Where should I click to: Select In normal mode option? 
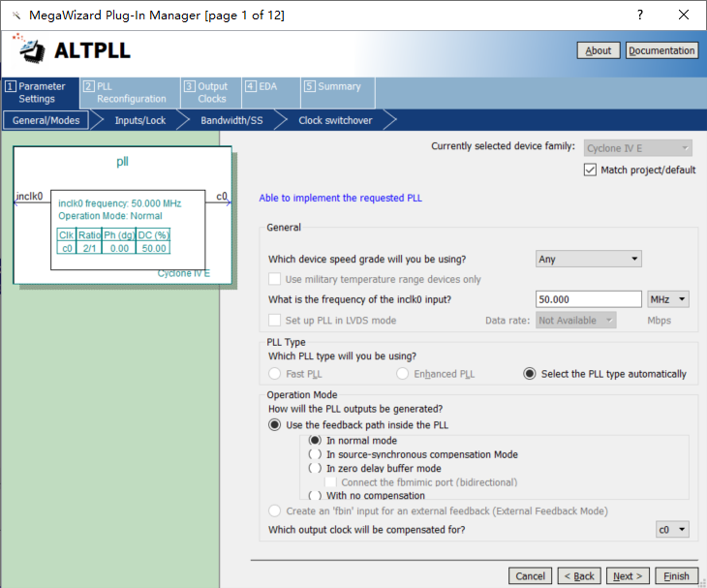(315, 440)
